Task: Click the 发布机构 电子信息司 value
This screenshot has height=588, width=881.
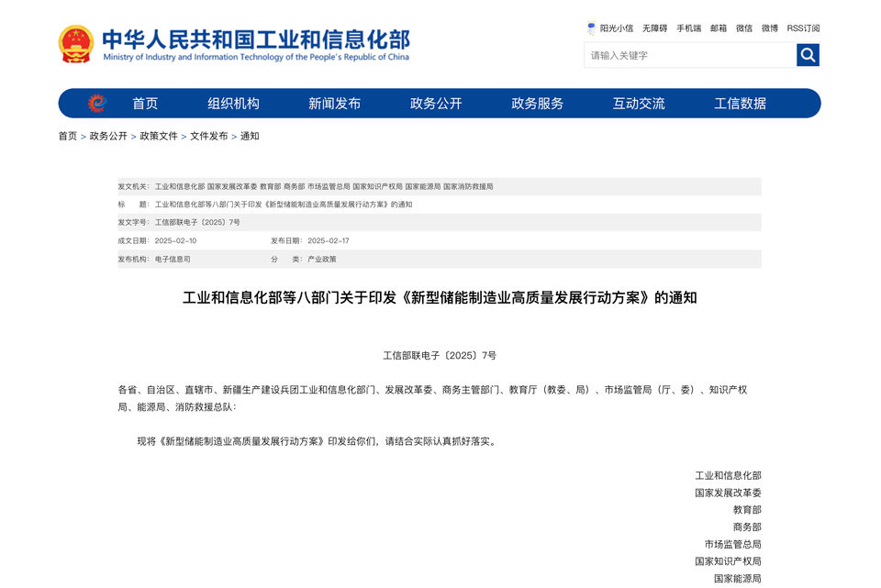Action: [173, 259]
